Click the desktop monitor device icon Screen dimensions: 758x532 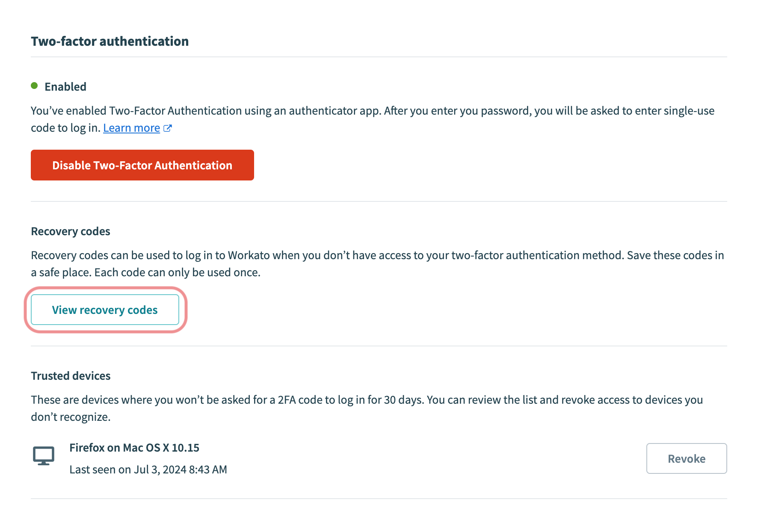(44, 456)
